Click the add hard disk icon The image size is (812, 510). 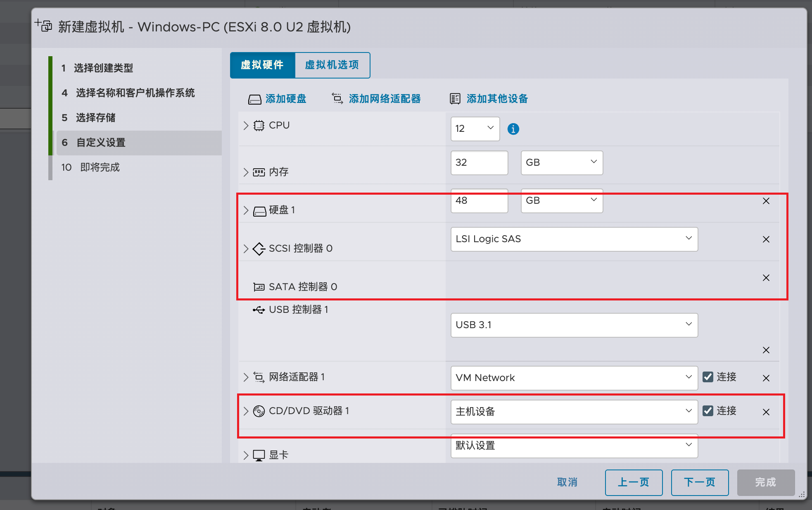pos(254,99)
